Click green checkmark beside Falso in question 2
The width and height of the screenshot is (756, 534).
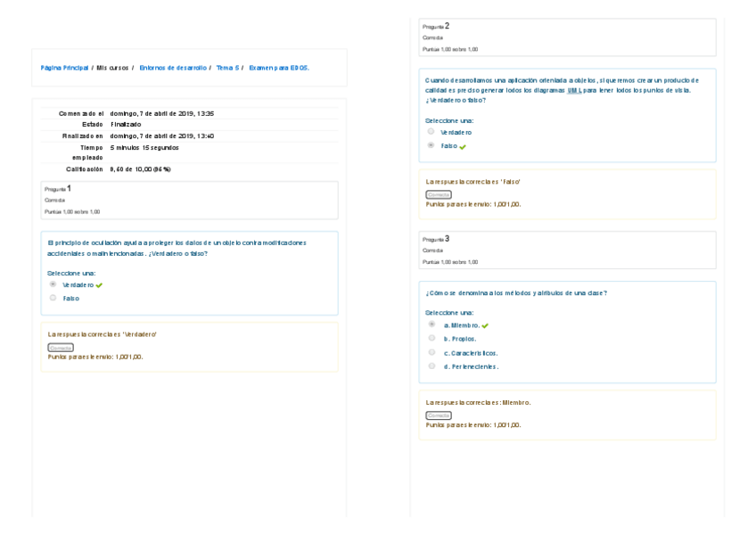(463, 146)
